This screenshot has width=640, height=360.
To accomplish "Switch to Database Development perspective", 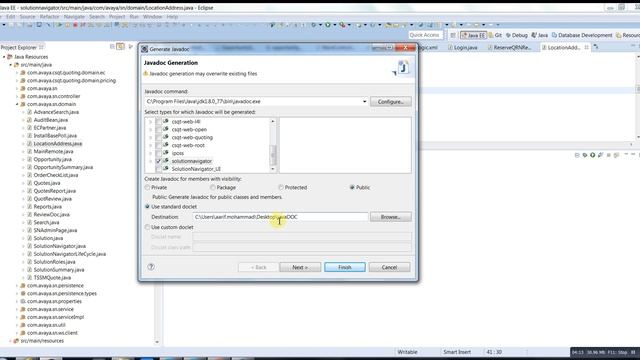I will tap(582, 36).
